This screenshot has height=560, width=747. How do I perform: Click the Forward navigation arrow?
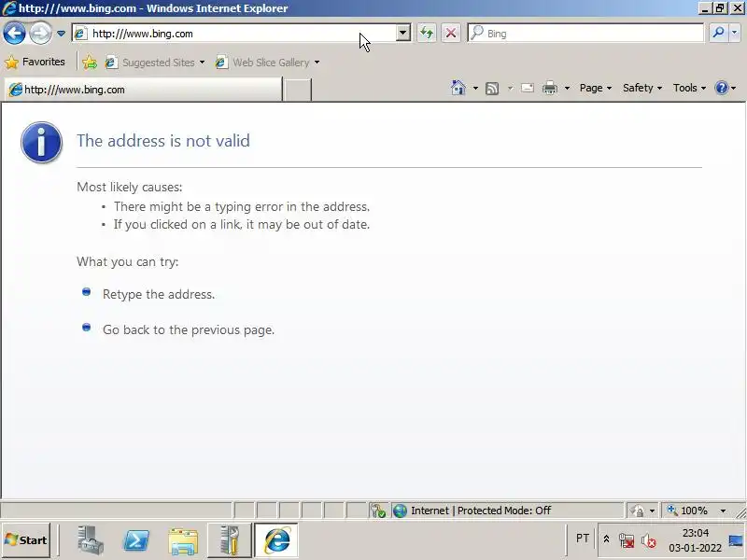tap(40, 34)
